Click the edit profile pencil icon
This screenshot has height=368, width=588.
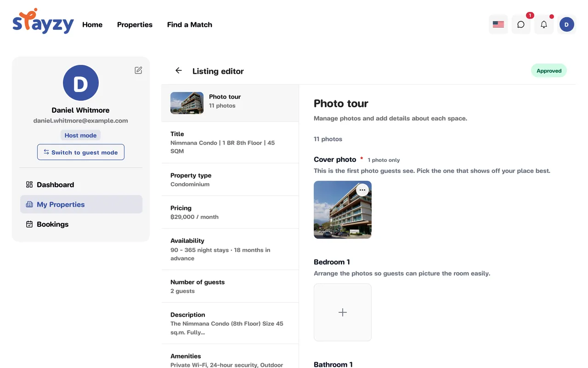point(138,70)
